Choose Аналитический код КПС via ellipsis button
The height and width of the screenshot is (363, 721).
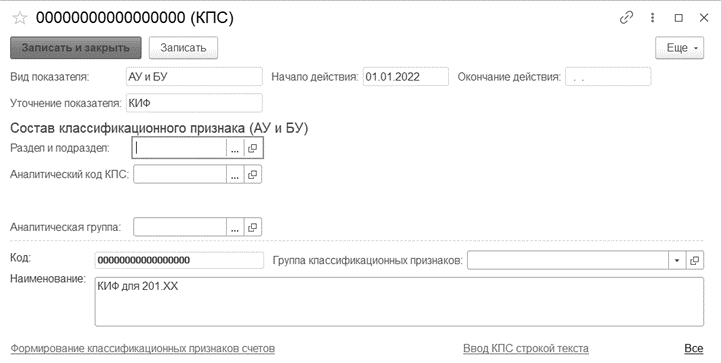235,174
